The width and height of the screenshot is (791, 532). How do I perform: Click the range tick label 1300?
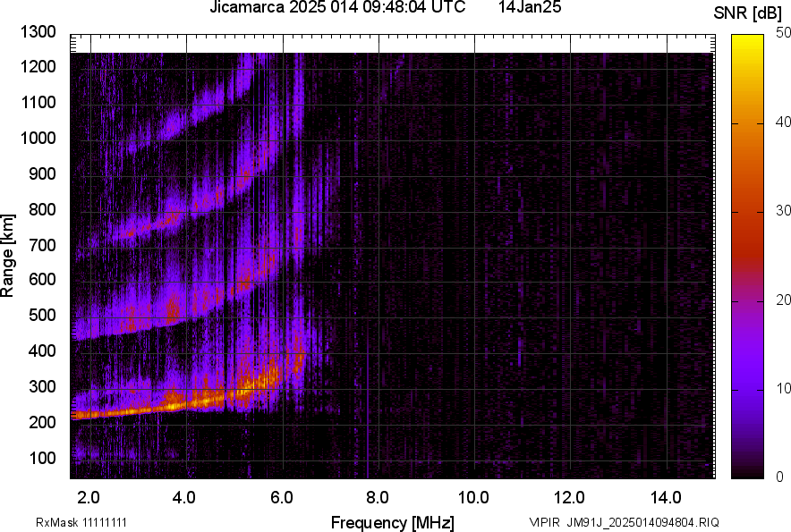38,32
